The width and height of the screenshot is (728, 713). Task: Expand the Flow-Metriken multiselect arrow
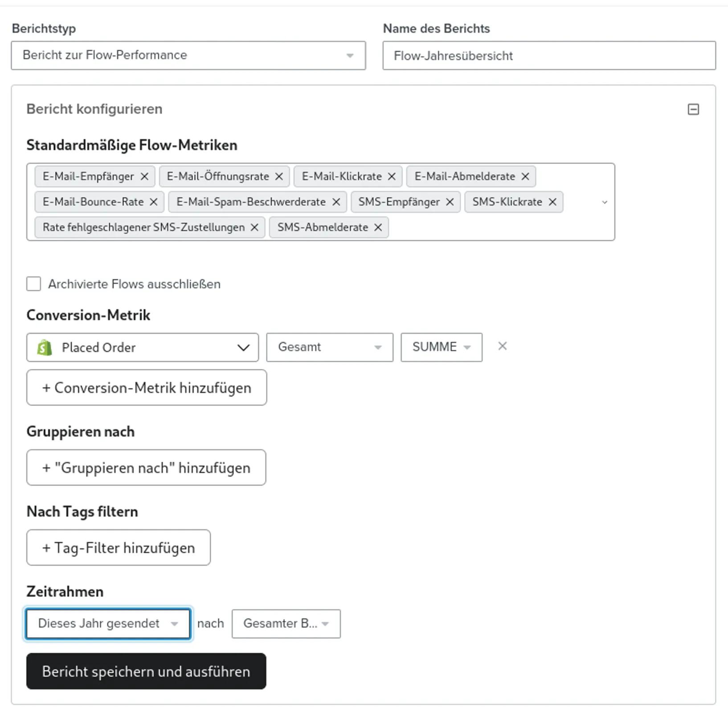pyautogui.click(x=605, y=202)
